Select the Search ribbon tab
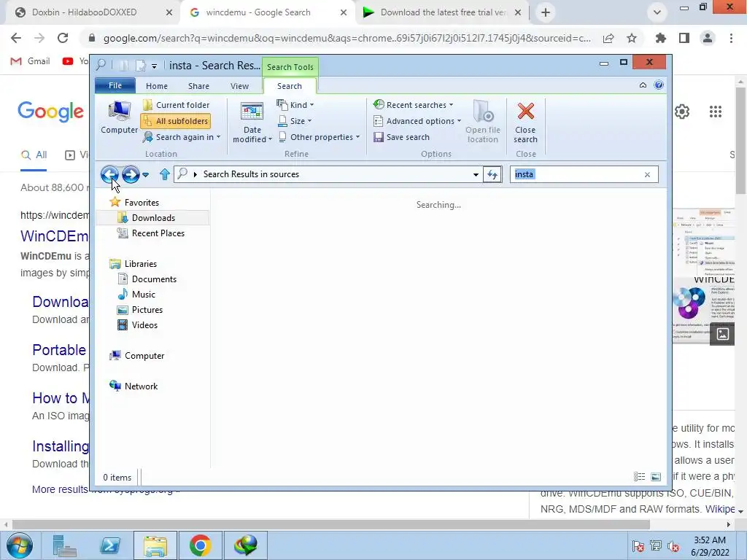Screen dimensions: 747x560 (290, 86)
